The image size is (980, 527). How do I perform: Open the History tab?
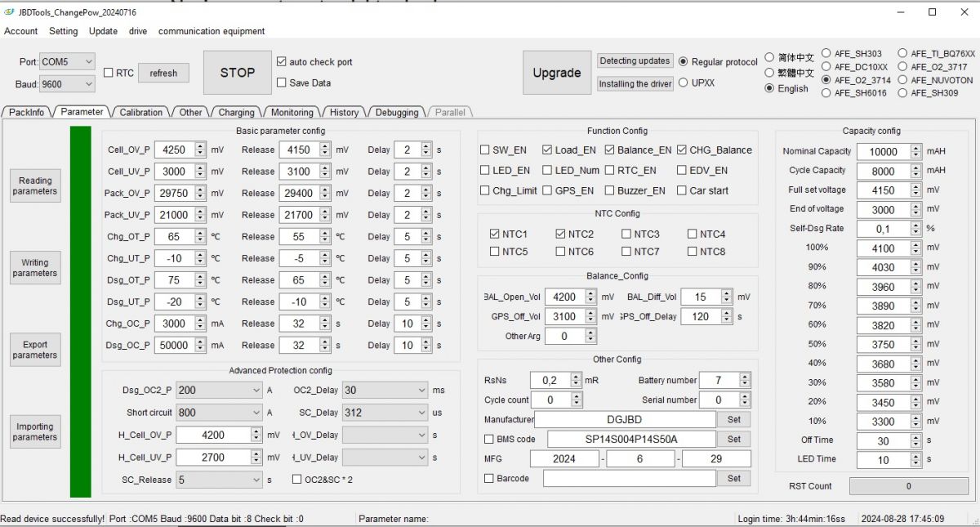point(344,112)
